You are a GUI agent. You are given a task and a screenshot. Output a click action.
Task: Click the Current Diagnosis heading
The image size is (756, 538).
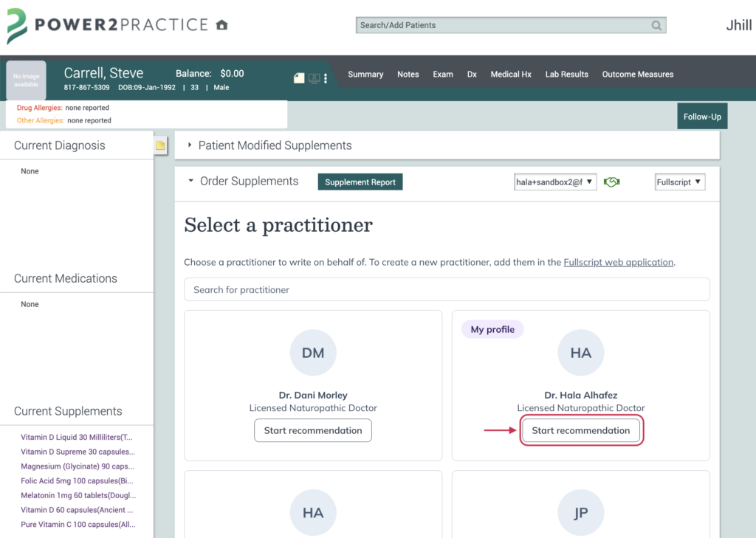click(x=59, y=145)
